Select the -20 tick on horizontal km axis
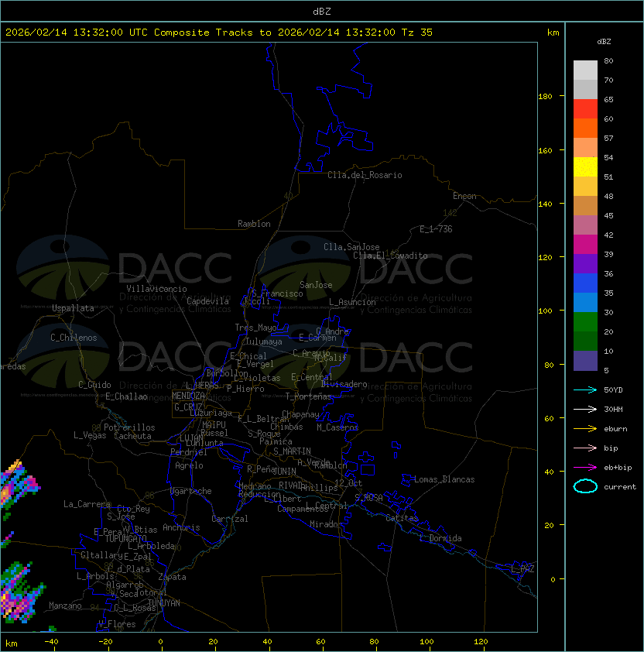 pos(105,642)
